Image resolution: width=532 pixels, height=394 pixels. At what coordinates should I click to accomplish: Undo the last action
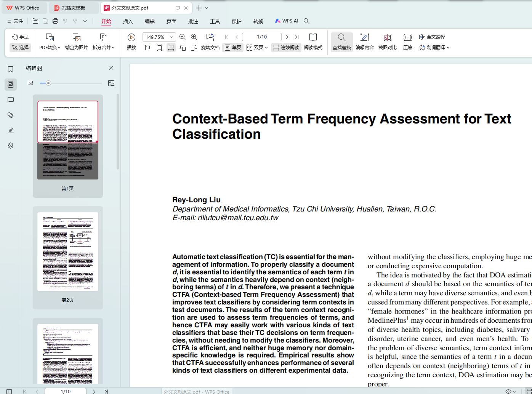pos(65,21)
